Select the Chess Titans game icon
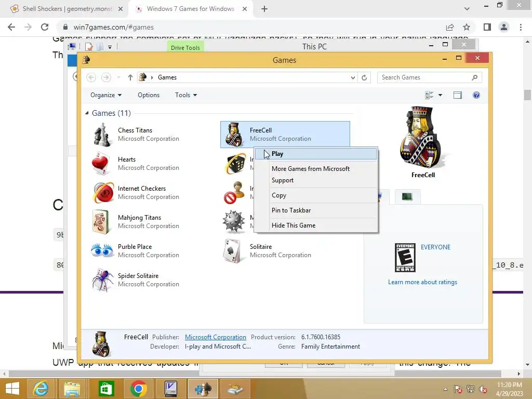Viewport: 532px width, 399px height. coord(102,135)
